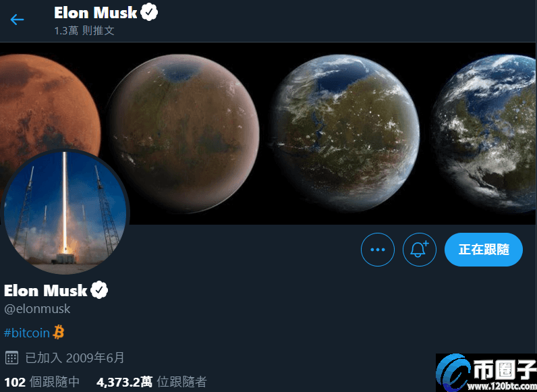Viewport: 537px width, 392px height.
Task: Open the rocket launch profile picture
Action: pos(65,213)
